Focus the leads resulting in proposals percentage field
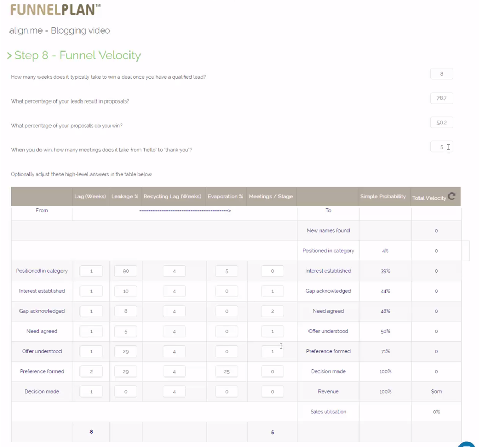The height and width of the screenshot is (448, 479). (x=441, y=98)
